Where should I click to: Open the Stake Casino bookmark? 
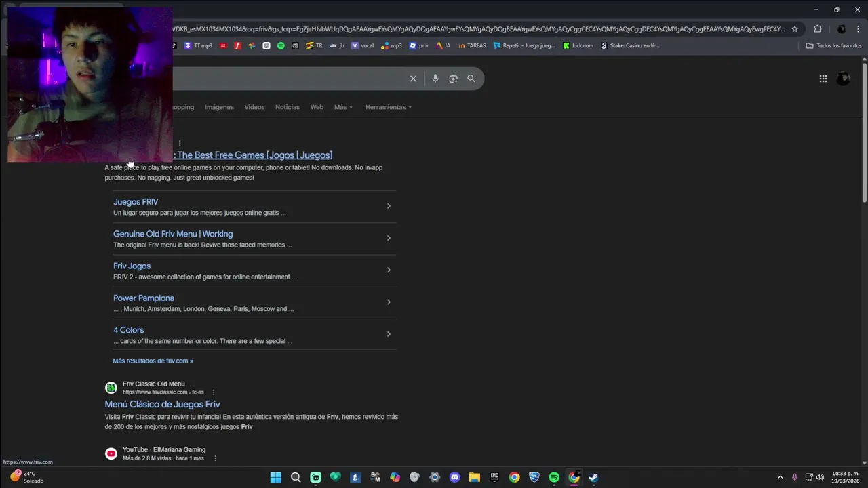(x=631, y=46)
